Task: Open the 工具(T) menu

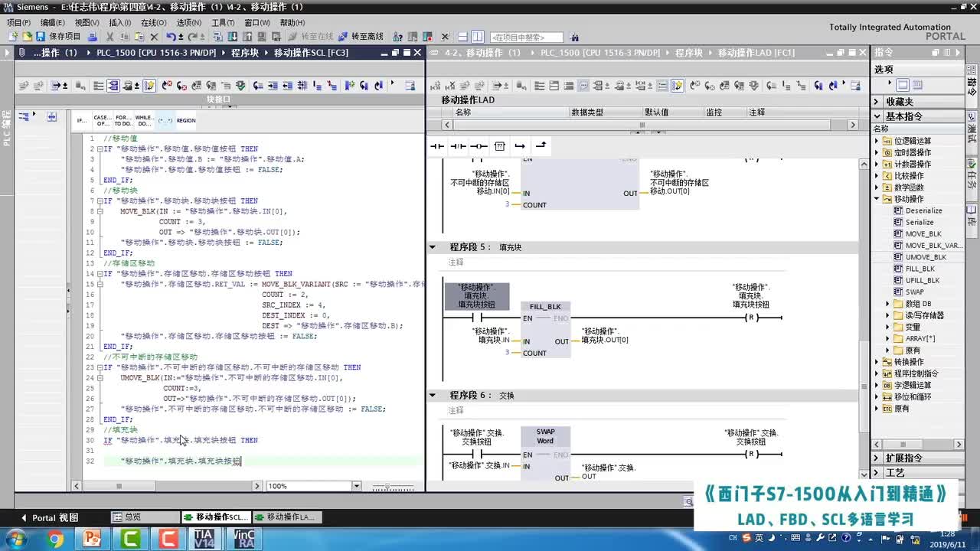Action: pyautogui.click(x=223, y=23)
